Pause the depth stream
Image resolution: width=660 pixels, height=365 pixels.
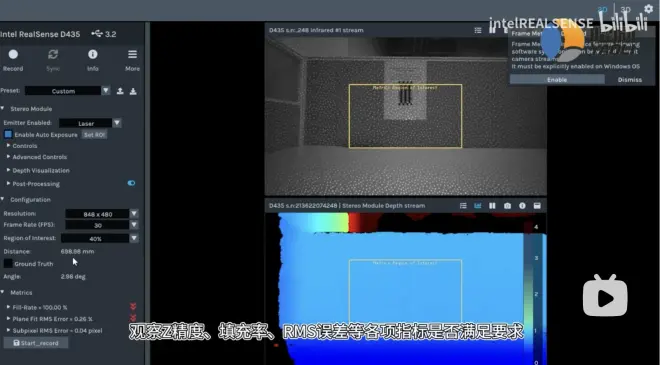(x=492, y=205)
